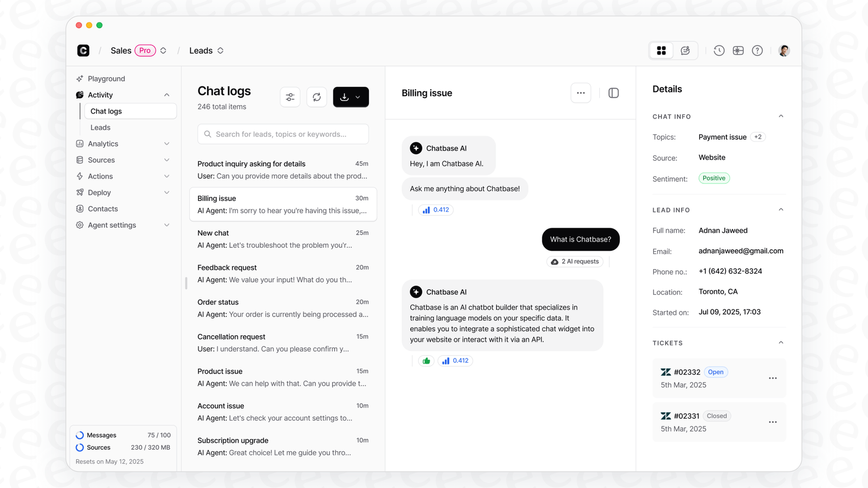Open the Contacts section
Viewport: 868px width, 488px height.
[x=102, y=209]
